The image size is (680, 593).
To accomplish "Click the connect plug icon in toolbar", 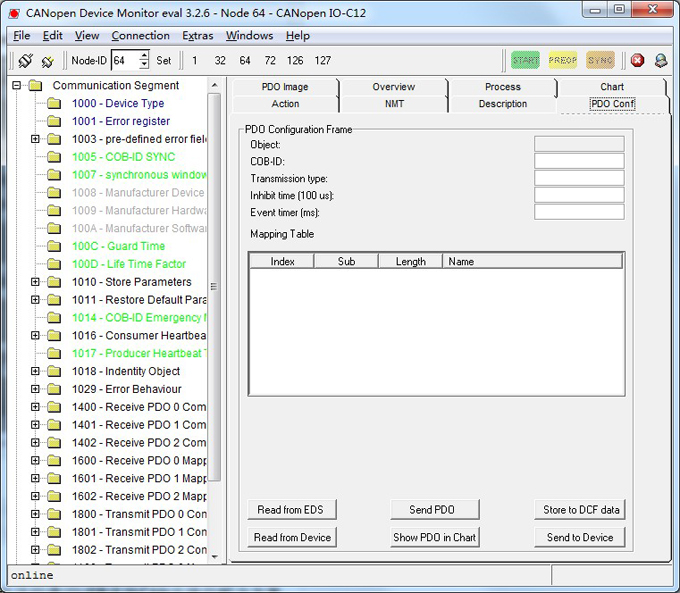I will pyautogui.click(x=25, y=60).
